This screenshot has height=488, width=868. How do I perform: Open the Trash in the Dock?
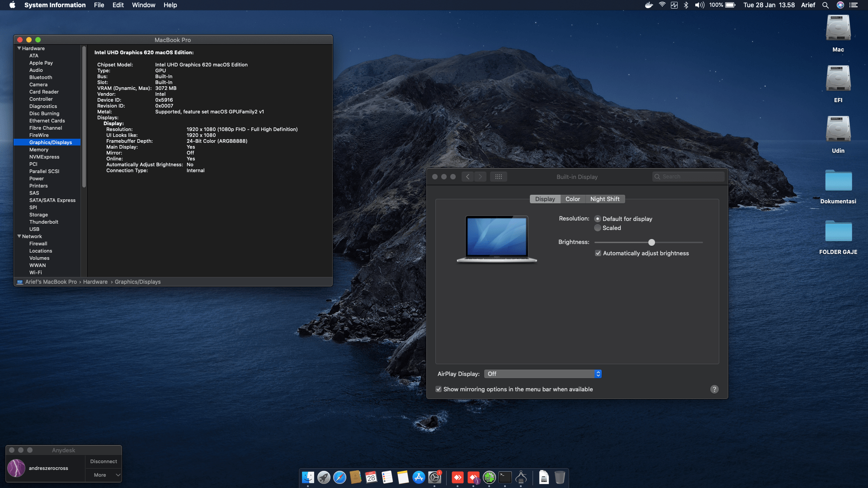(x=560, y=477)
